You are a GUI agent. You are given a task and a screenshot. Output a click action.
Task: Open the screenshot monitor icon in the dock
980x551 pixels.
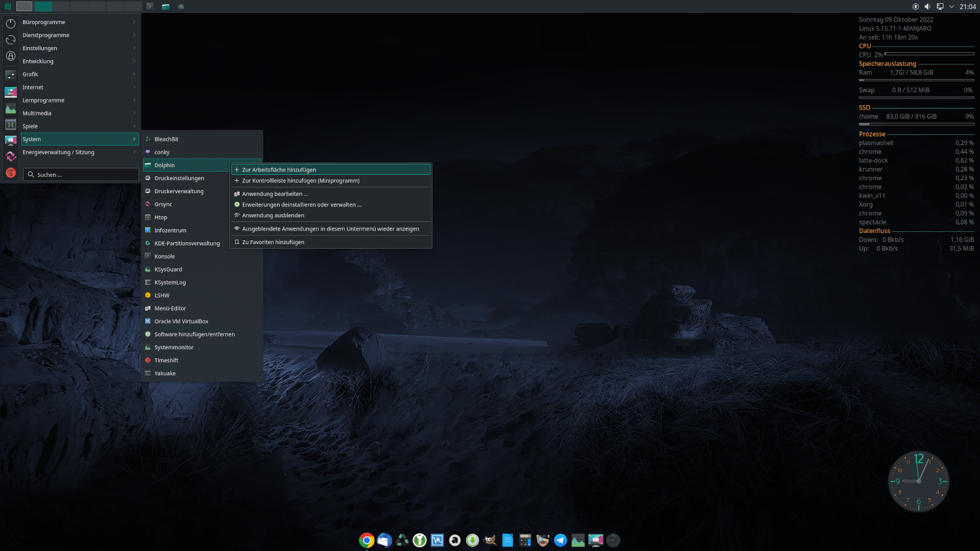point(596,540)
